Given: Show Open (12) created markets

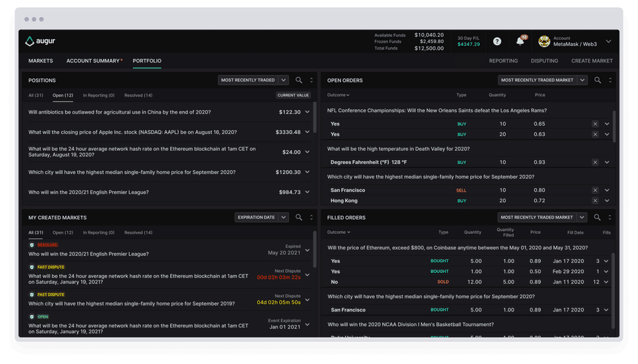Looking at the screenshot, I should (62, 232).
